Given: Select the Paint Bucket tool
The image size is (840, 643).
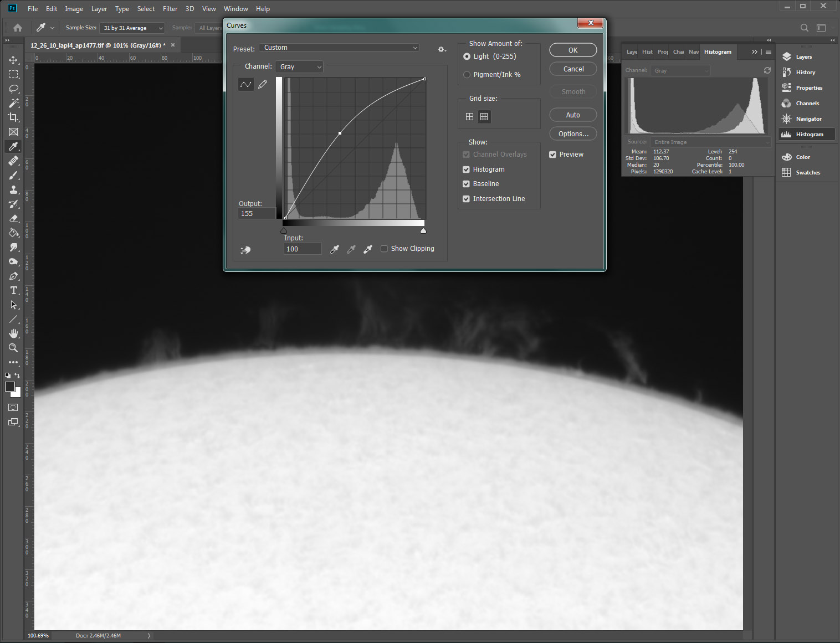Looking at the screenshot, I should click(13, 233).
